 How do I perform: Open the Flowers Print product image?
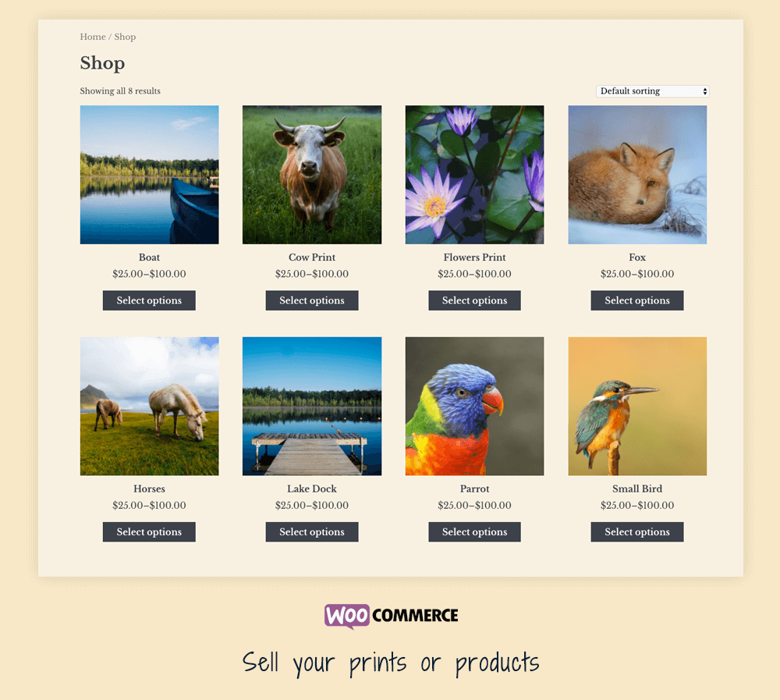click(x=474, y=175)
